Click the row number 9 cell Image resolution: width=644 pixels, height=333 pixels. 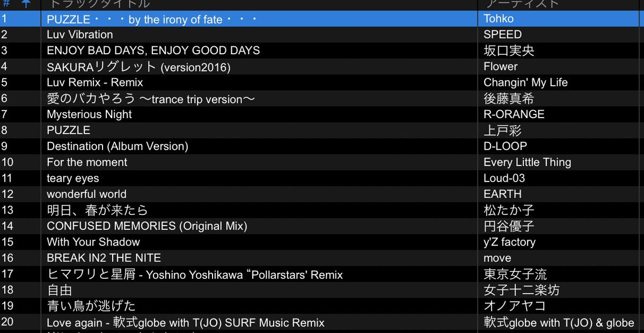click(4, 146)
